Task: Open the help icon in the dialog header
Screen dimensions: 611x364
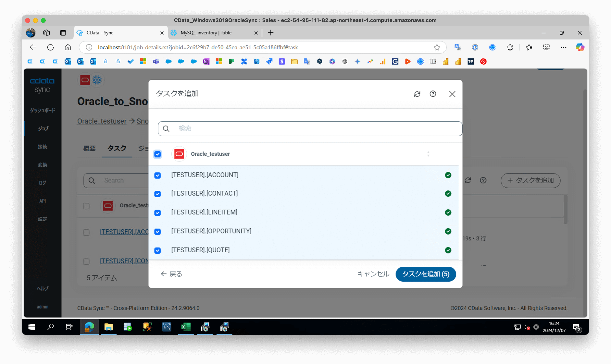Action: pos(433,94)
